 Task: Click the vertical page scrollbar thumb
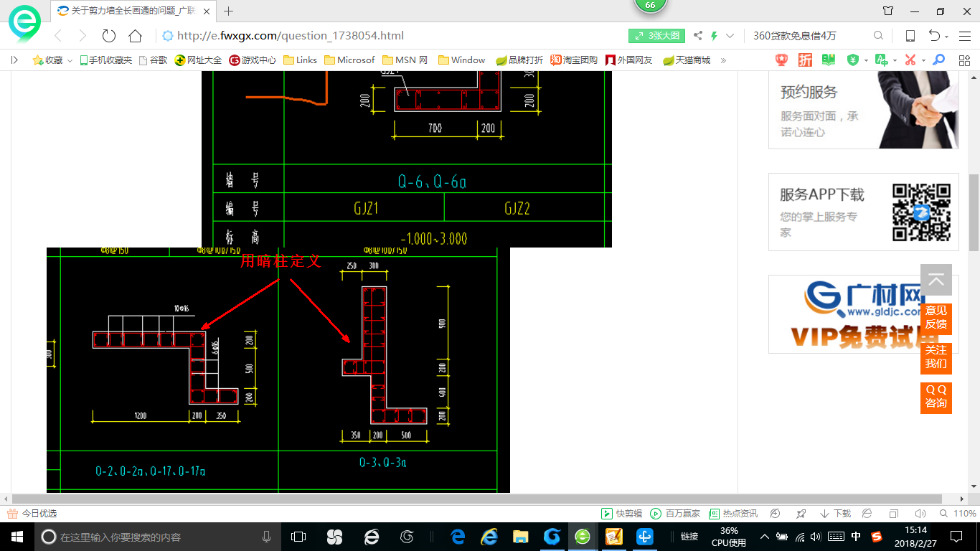coord(974,213)
